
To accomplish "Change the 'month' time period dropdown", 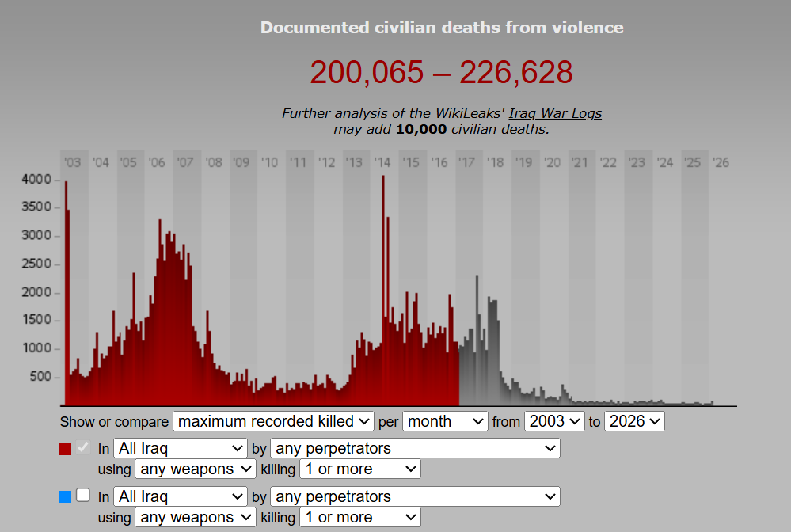I will point(445,422).
